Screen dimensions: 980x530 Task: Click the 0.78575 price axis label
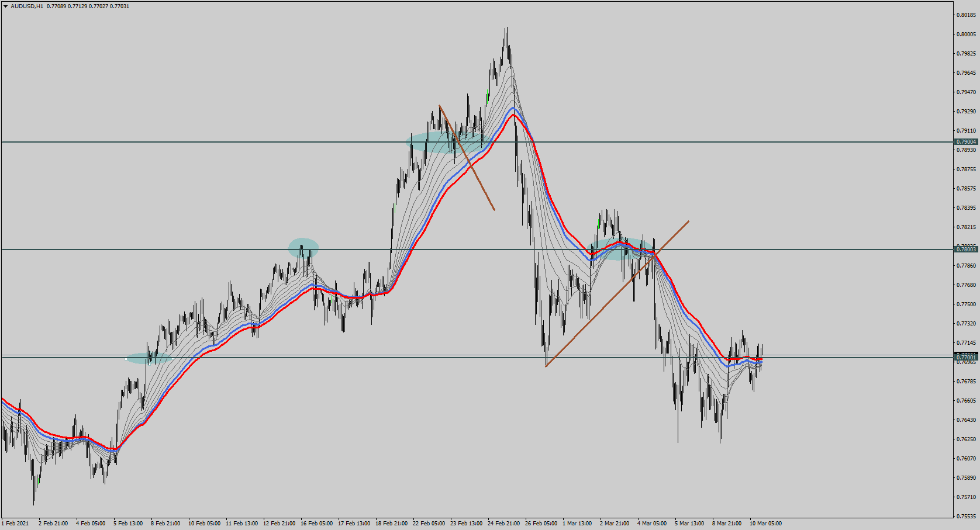click(967, 189)
